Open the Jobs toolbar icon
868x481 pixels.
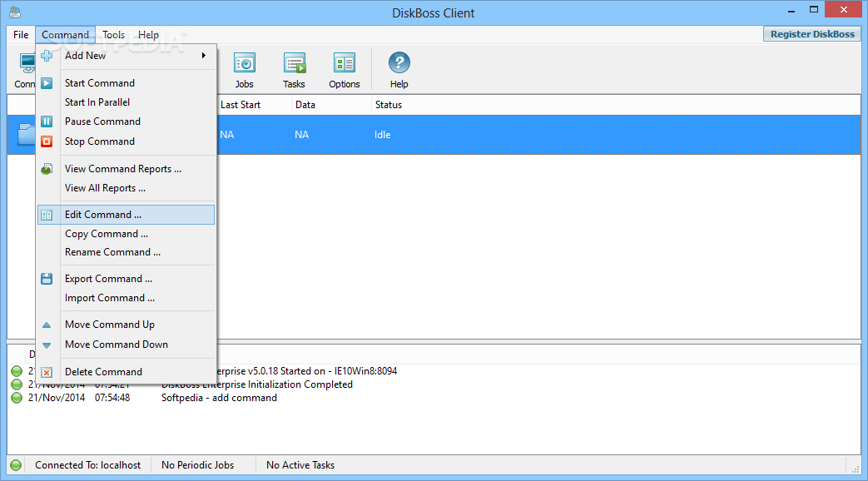(x=244, y=70)
